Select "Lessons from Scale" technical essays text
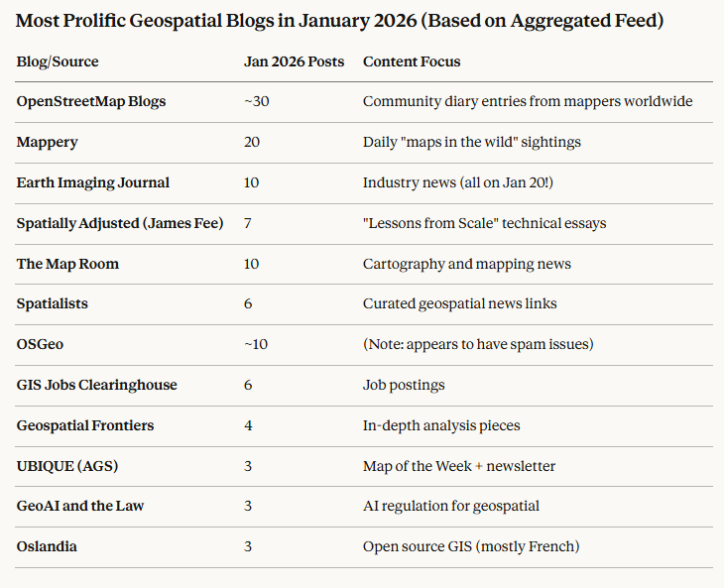Screen dimensions: 724x588 [x=484, y=223]
